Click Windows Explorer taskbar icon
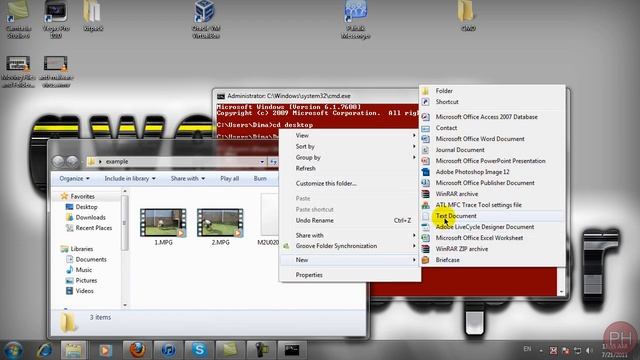The width and height of the screenshot is (640, 360). 73,350
